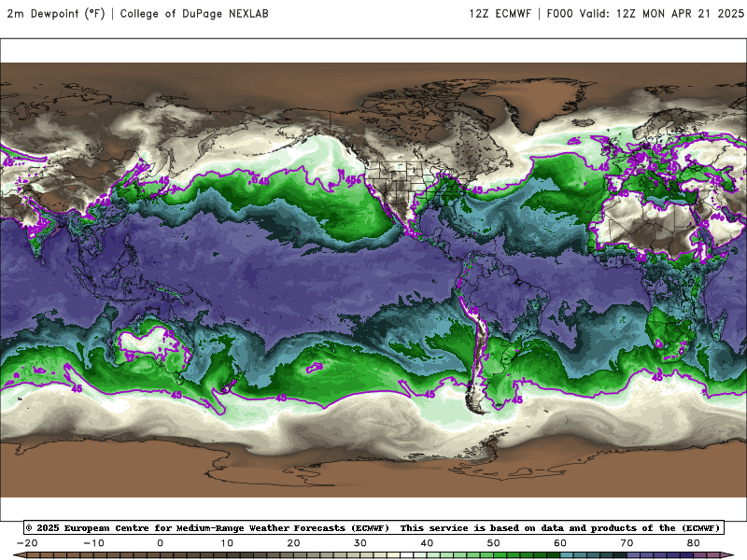The image size is (747, 560).
Task: Click the "College of DuPage NEXLAB" label
Action: [x=194, y=14]
